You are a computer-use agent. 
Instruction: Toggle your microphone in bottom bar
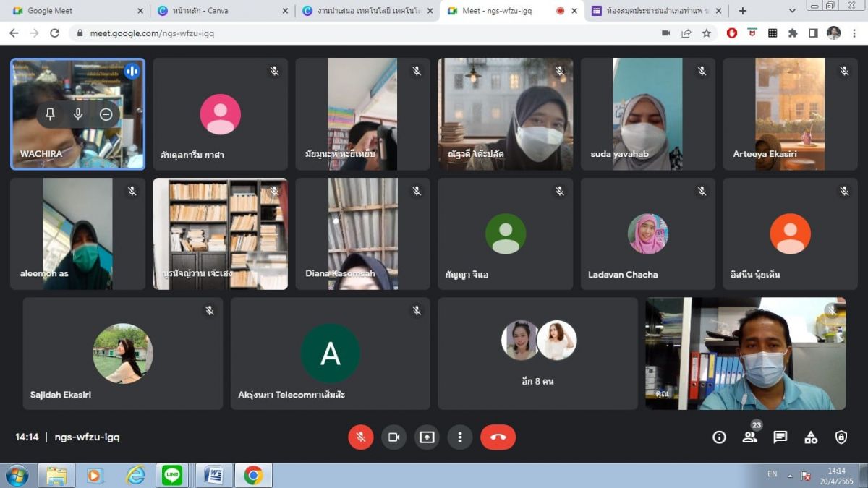[x=360, y=437]
